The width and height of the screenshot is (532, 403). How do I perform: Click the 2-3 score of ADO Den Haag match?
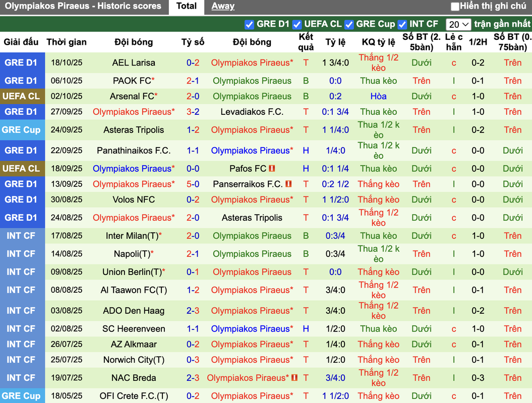point(193,311)
